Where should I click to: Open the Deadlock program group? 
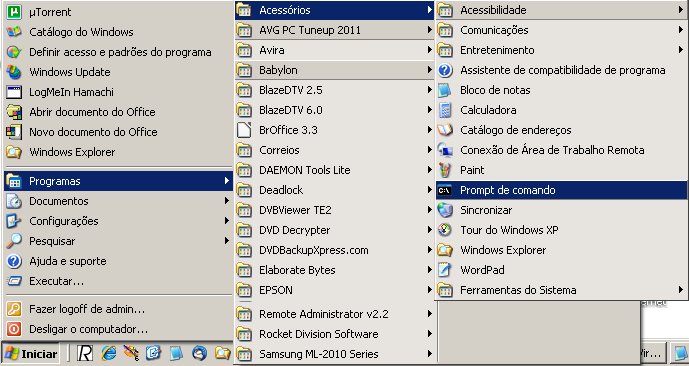tap(335, 190)
